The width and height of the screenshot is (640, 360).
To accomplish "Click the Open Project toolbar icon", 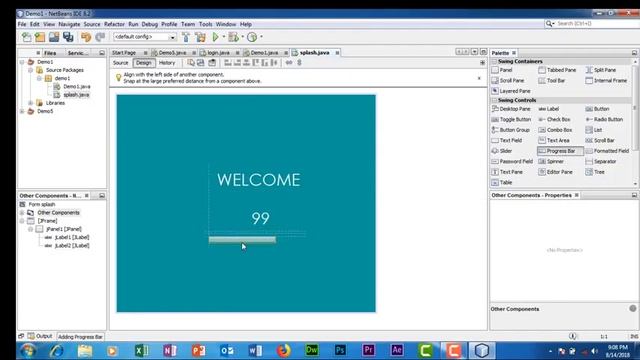I will click(54, 37).
